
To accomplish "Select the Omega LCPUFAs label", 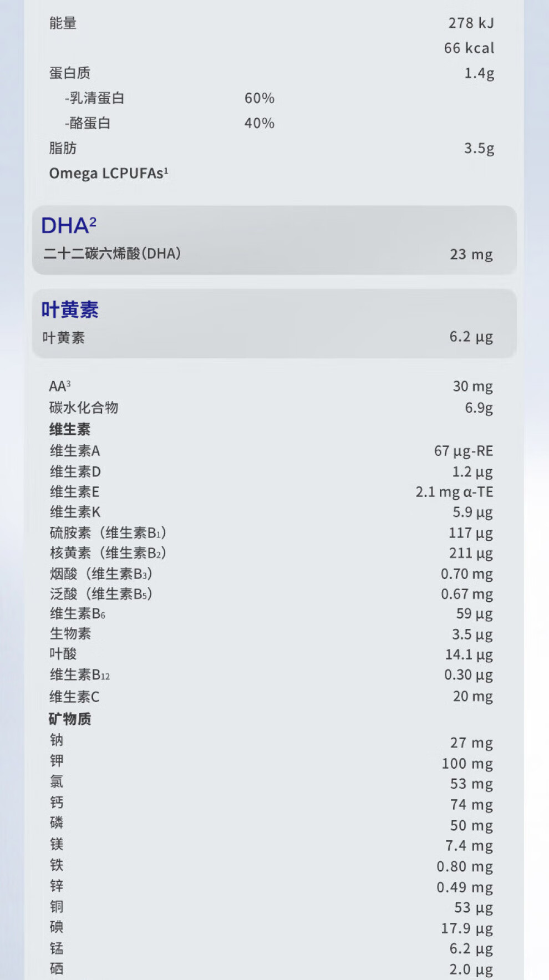I will [x=109, y=174].
